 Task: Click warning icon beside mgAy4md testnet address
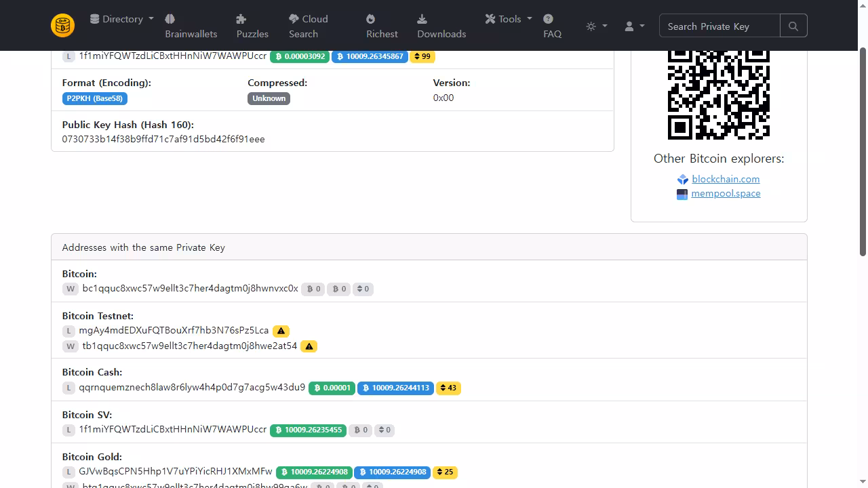[281, 331]
